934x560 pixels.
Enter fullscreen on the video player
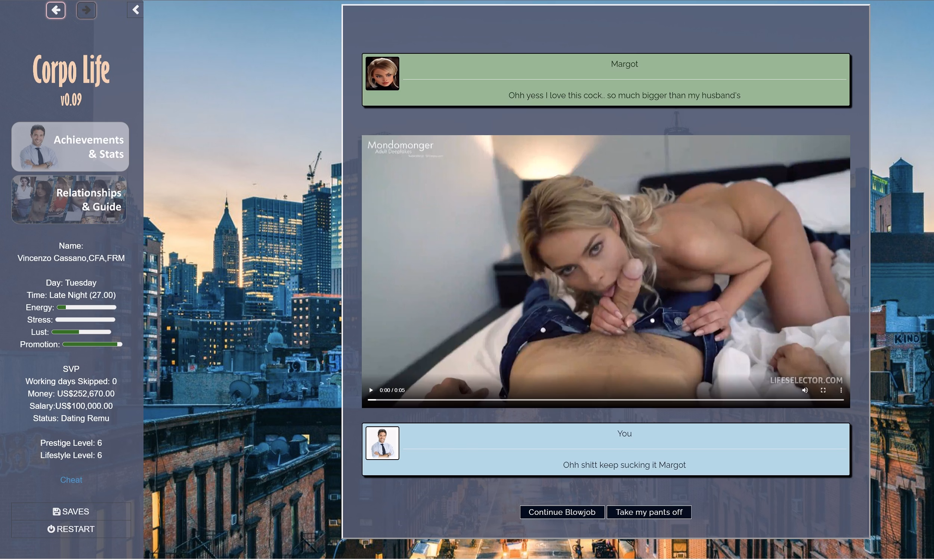823,390
